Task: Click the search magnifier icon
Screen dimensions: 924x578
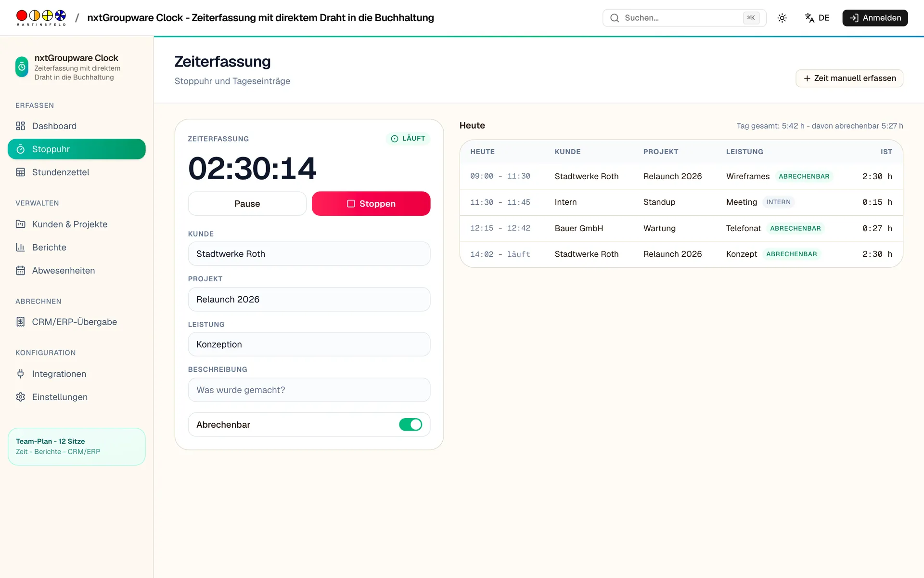Action: [x=615, y=18]
